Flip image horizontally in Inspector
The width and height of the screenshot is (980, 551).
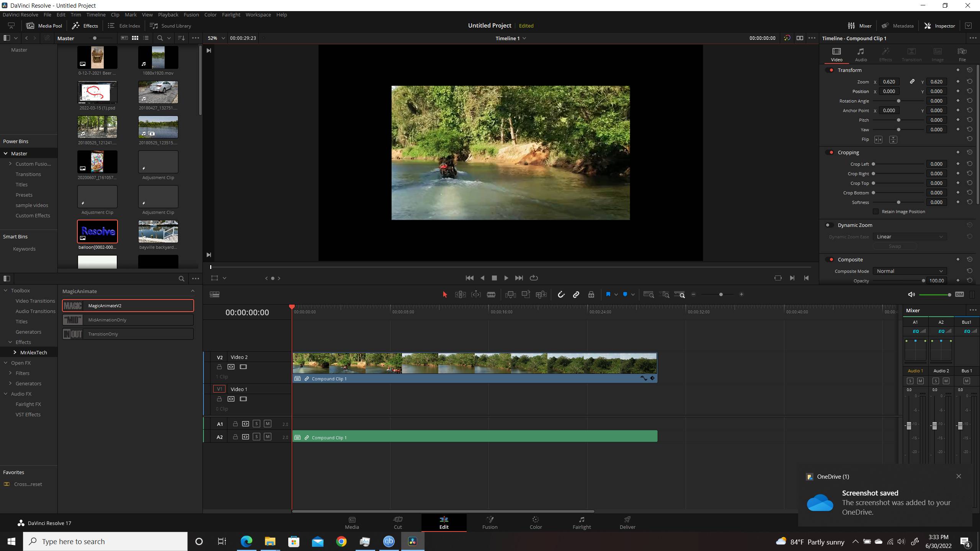click(878, 140)
